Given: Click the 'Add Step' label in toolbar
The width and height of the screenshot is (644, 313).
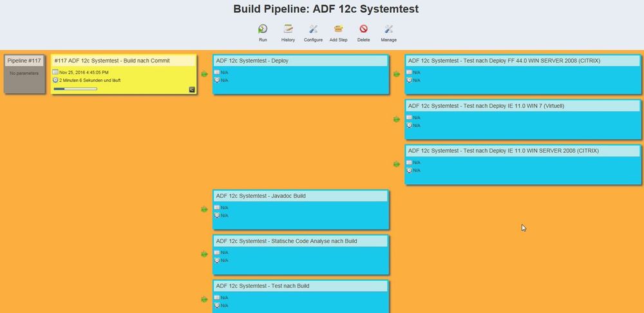Looking at the screenshot, I should [339, 40].
